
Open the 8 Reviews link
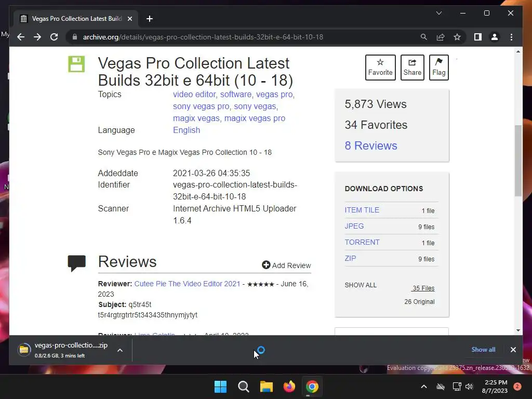pyautogui.click(x=371, y=145)
